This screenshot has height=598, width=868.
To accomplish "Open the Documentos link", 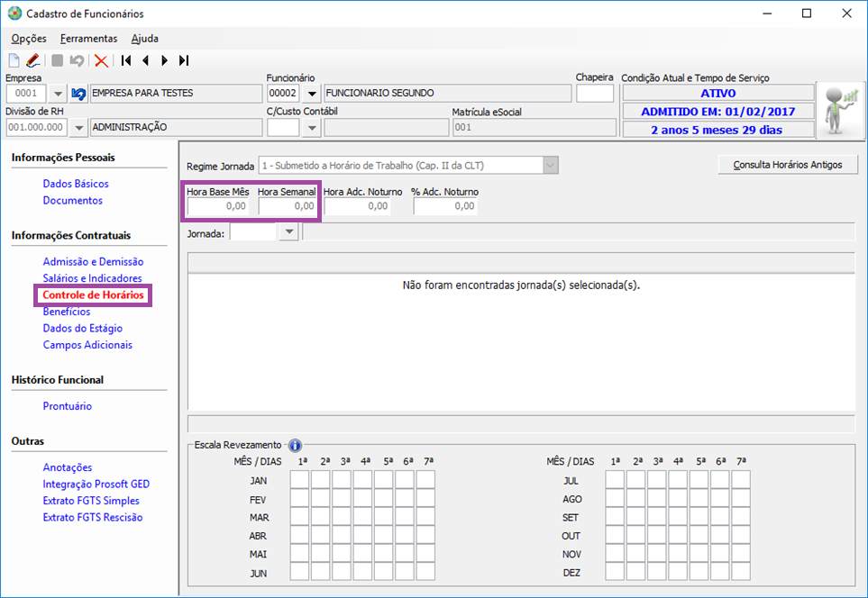I will (x=72, y=200).
